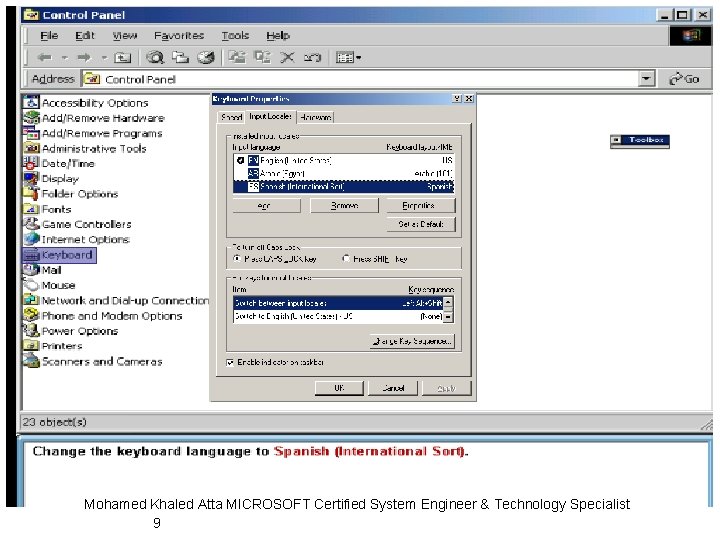Open the View menu
Image resolution: width=720 pixels, height=540 pixels.
tap(124, 35)
